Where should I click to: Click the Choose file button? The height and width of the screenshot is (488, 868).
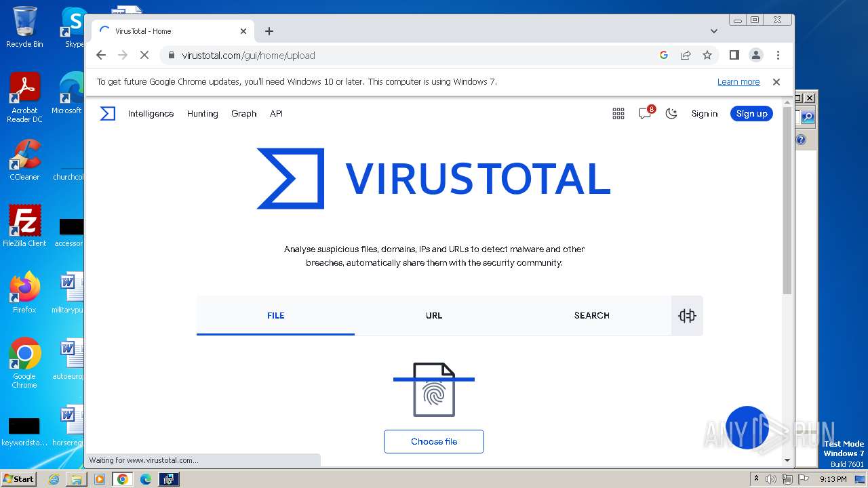(434, 441)
